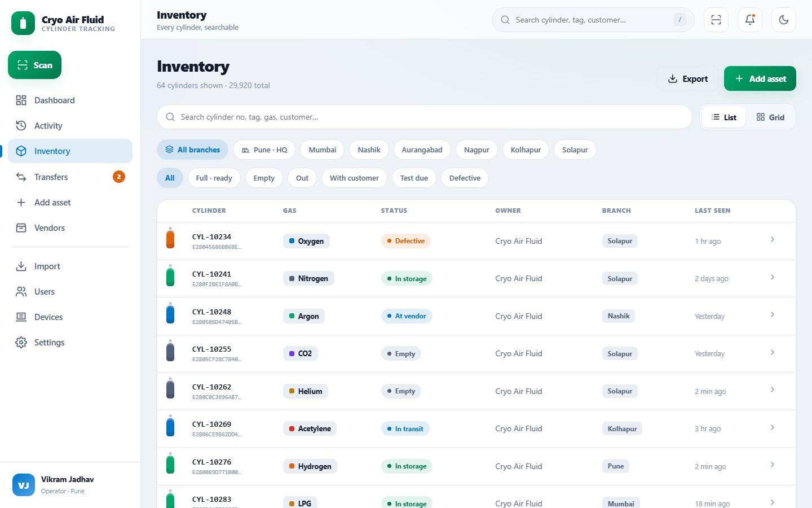
Task: Filter by Aurangabad branch
Action: [422, 150]
